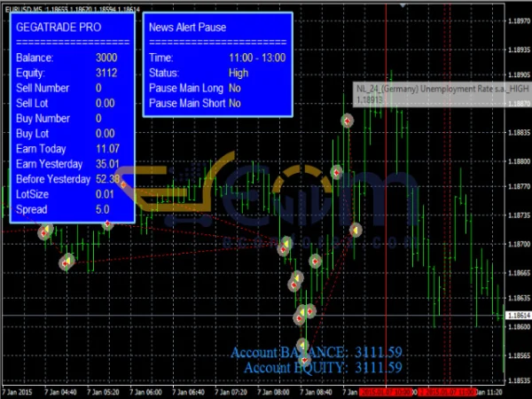The width and height of the screenshot is (532, 399).
Task: Select the News Alert Pause panel header
Action: tap(187, 27)
